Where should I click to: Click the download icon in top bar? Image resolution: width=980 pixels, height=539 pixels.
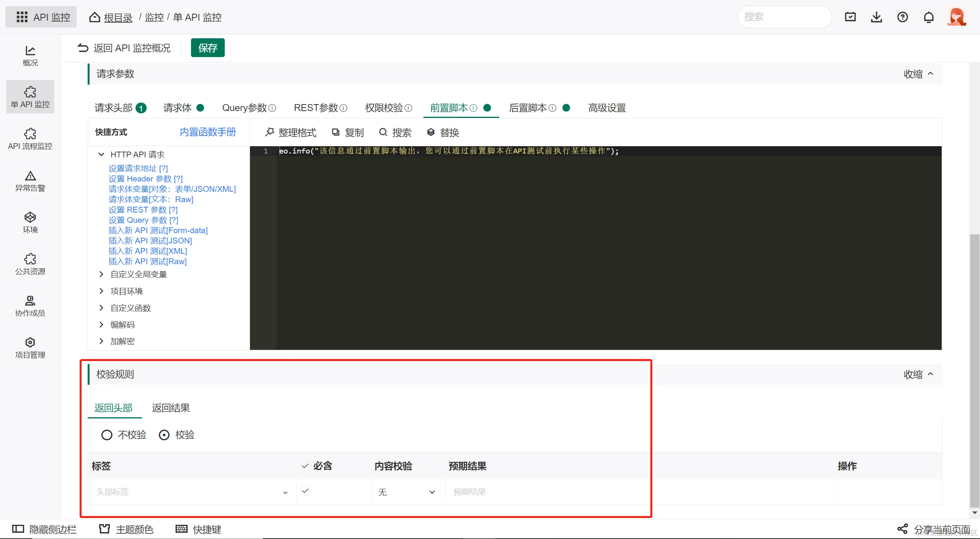point(876,17)
